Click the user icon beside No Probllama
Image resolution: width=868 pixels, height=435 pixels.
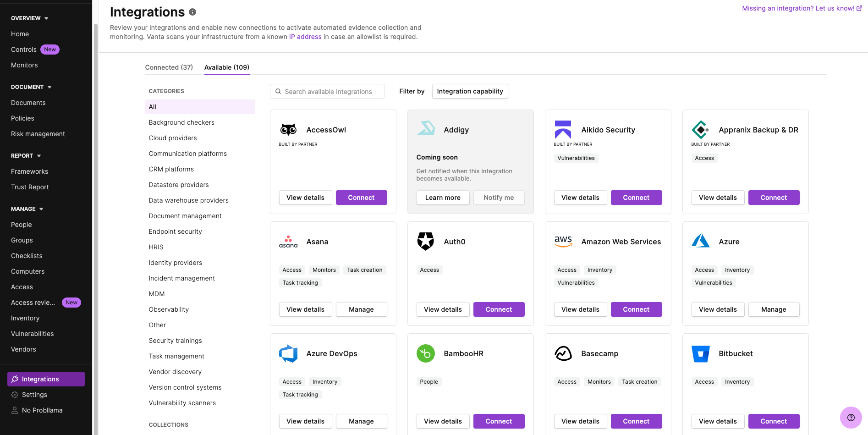(x=15, y=410)
